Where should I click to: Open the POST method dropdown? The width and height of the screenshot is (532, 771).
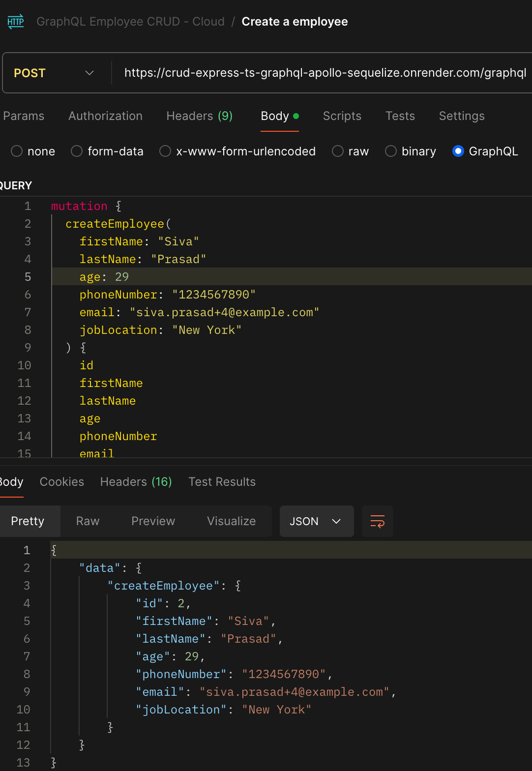pyautogui.click(x=54, y=73)
